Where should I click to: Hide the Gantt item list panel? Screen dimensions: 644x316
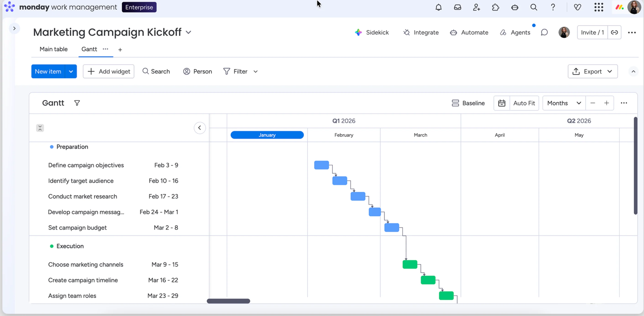point(199,128)
